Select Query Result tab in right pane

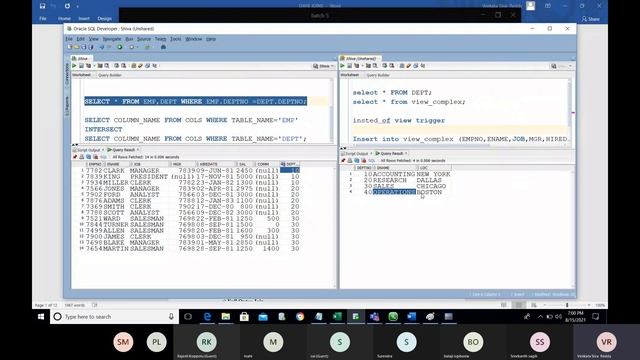[x=391, y=154]
